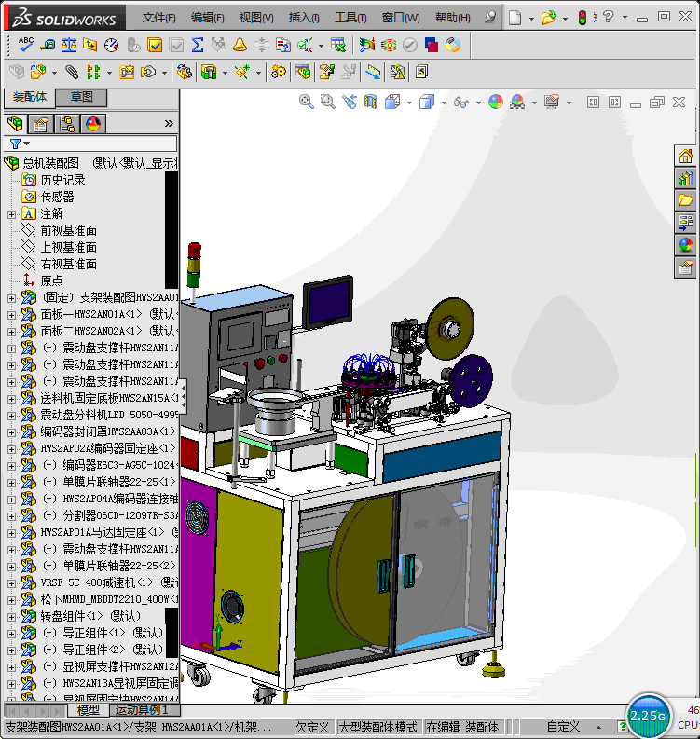Click Zoom to Area icon

[327, 102]
